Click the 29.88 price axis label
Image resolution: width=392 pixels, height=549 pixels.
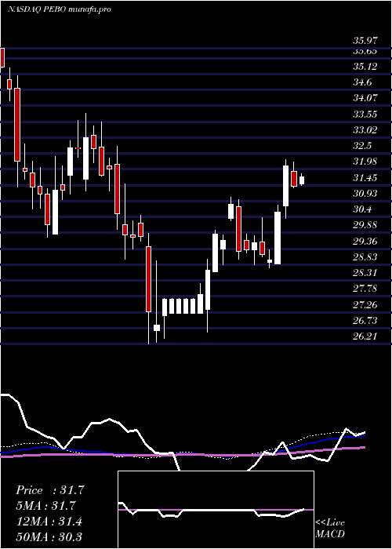(365, 225)
